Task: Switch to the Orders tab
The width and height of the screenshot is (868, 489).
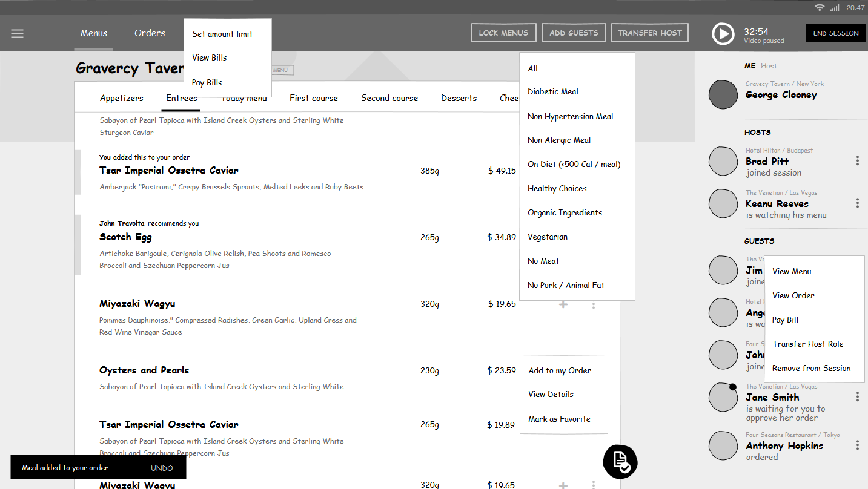Action: tap(150, 33)
